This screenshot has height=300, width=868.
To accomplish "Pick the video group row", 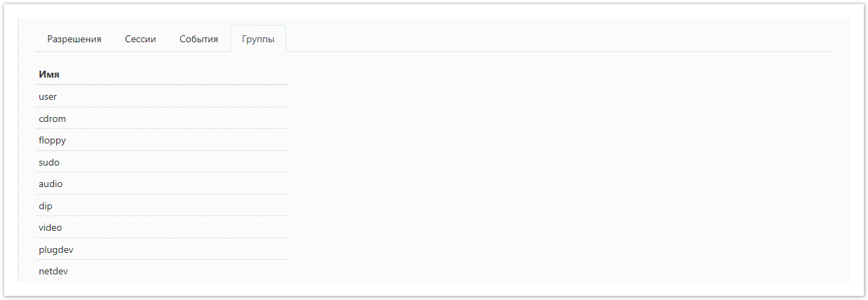I will pos(51,228).
